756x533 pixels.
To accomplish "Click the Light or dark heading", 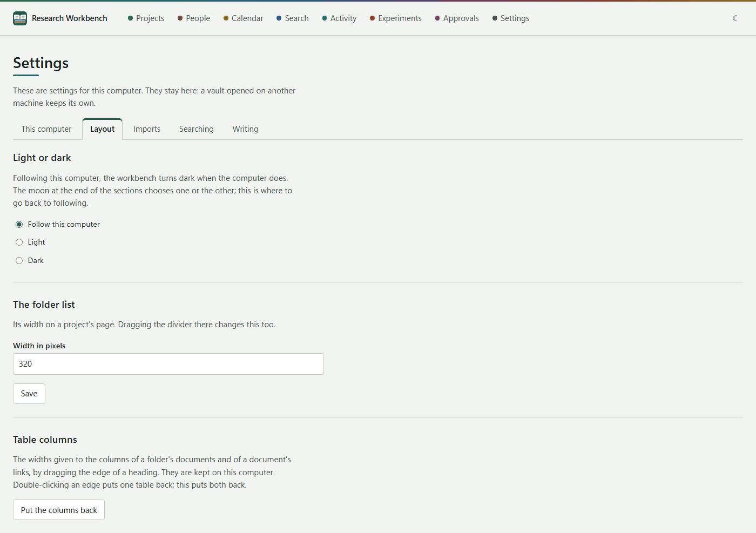I will point(42,158).
